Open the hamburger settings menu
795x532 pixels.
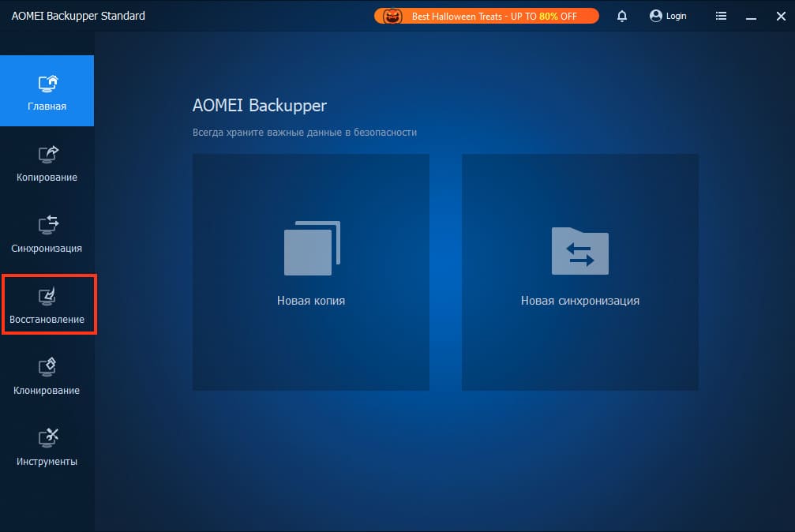click(x=721, y=17)
